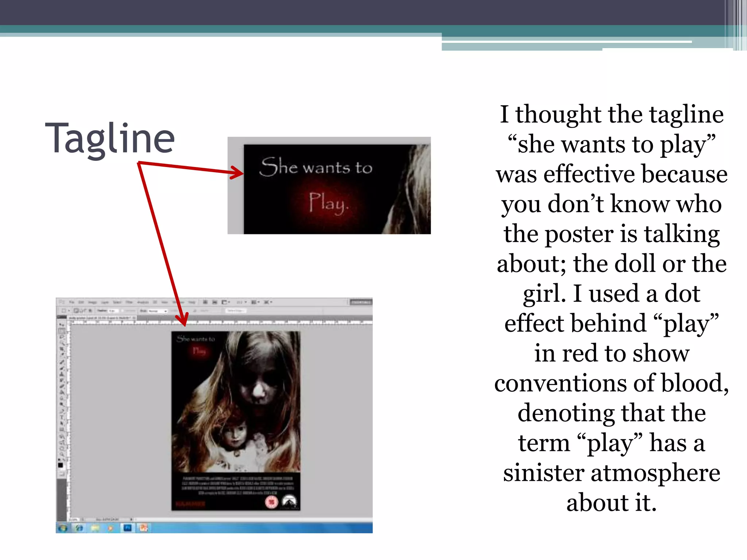This screenshot has width=747, height=560.
Task: Click the black foreground color swatch
Action: coord(61,465)
